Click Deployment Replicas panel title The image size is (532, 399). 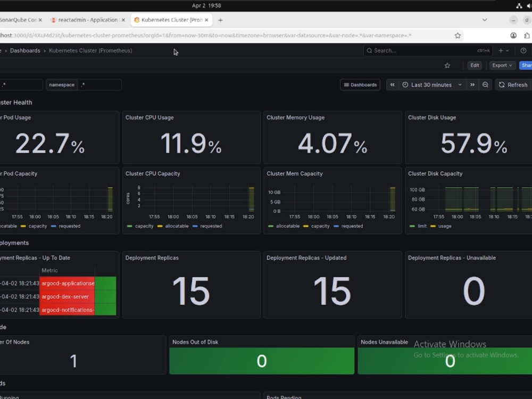pyautogui.click(x=152, y=258)
